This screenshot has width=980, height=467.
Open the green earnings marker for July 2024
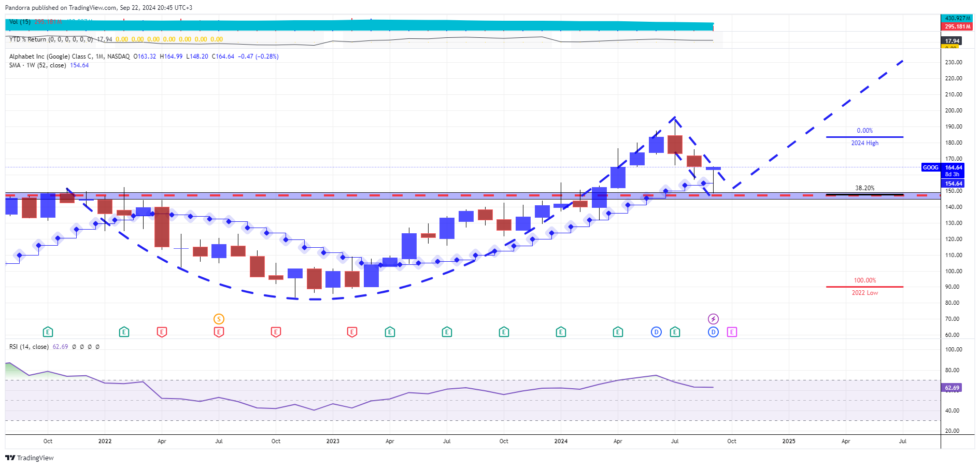pyautogui.click(x=675, y=332)
